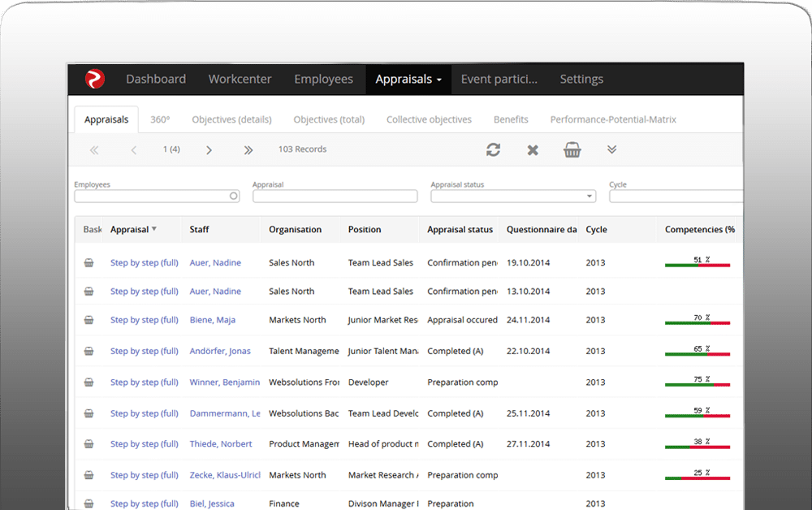Expand more options with double chevron icon
This screenshot has width=812, height=510.
611,149
